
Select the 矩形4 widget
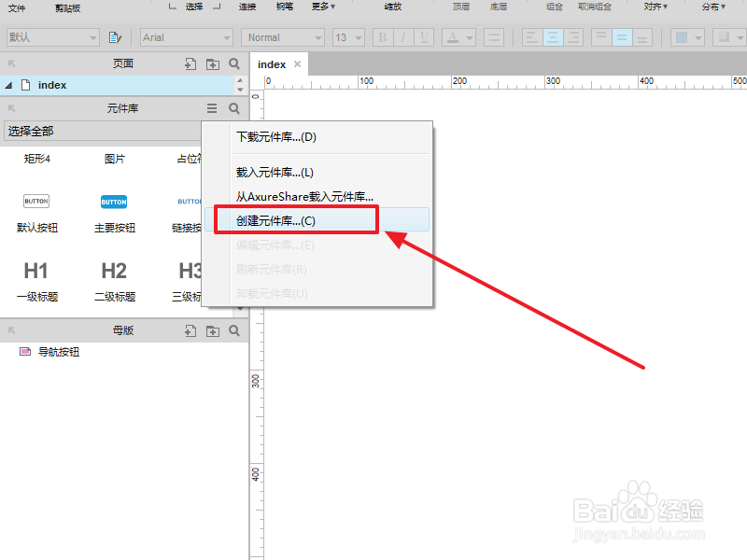37,159
